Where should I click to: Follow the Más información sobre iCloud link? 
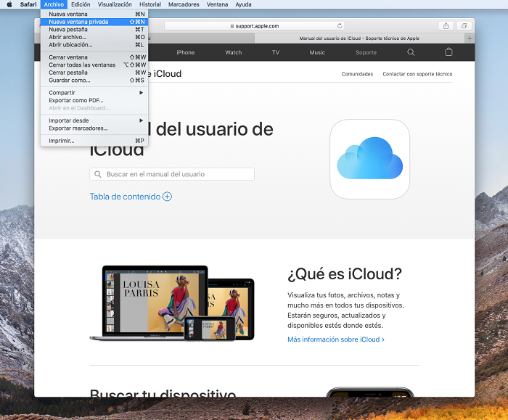[335, 339]
